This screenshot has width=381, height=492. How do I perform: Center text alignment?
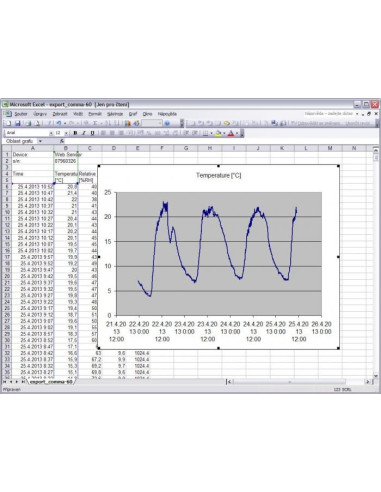click(112, 133)
